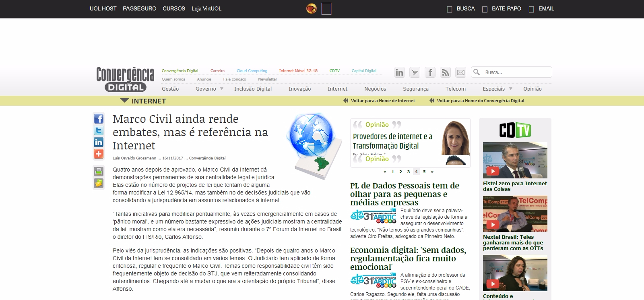Play the Fistel zero para Internet video
Image resolution: width=644 pixels, height=300 pixels.
tap(515, 160)
